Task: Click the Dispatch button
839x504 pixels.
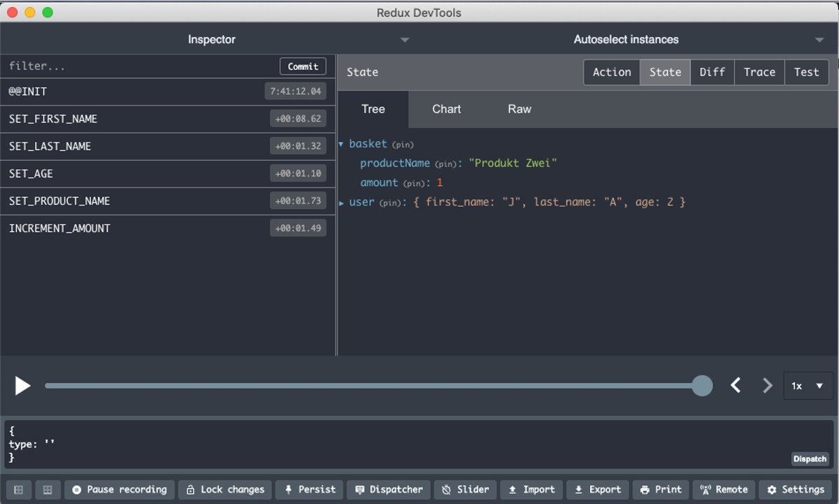Action: tap(810, 459)
